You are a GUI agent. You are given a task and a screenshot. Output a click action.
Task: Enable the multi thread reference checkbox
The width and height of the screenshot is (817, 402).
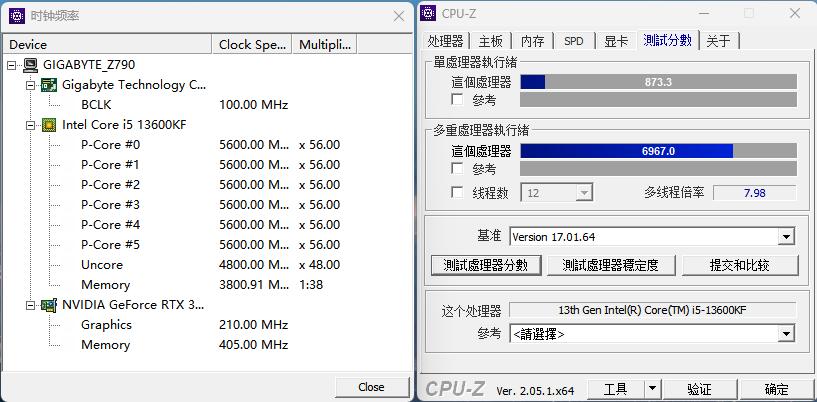(457, 169)
